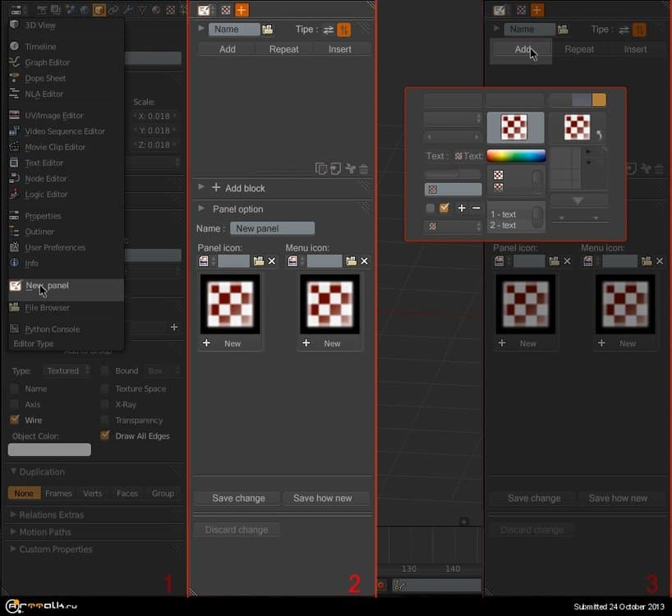Open the file browser icon beside Panel icon field
Image resolution: width=672 pixels, height=616 pixels.
pos(258,261)
